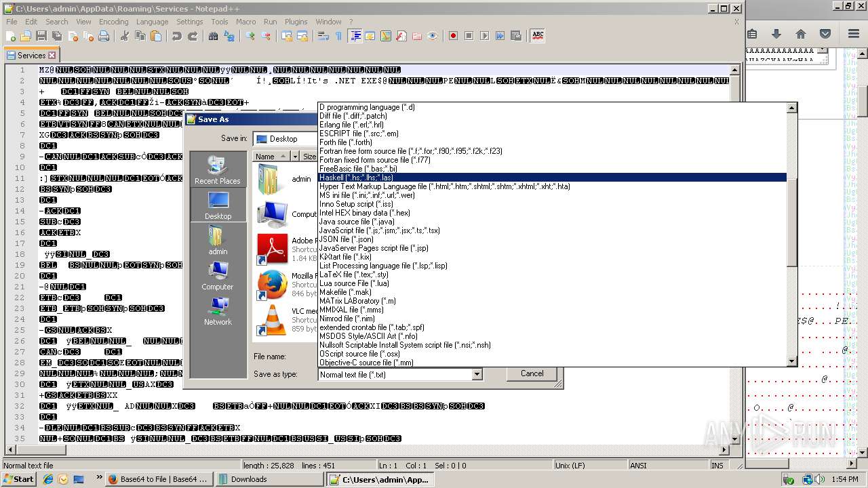Toggle Word Wrap toolbar icon
This screenshot has width=868, height=488.
point(323,36)
